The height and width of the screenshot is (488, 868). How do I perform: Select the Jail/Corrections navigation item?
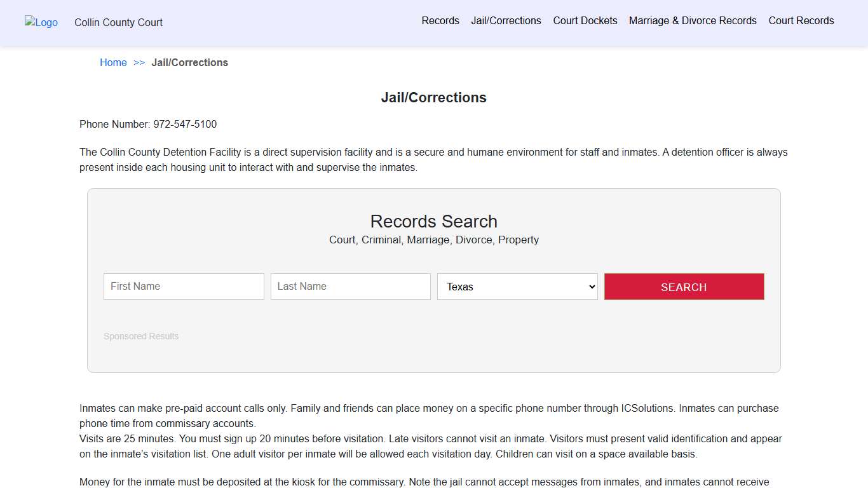tap(506, 20)
